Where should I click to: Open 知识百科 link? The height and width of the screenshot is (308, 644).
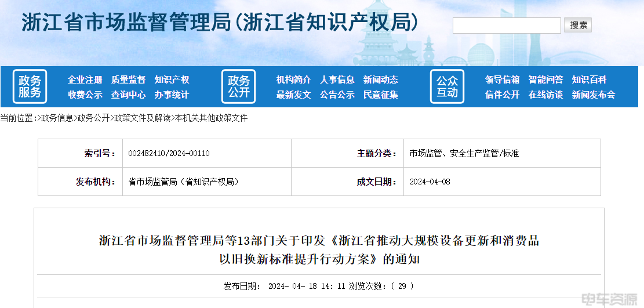click(x=589, y=80)
